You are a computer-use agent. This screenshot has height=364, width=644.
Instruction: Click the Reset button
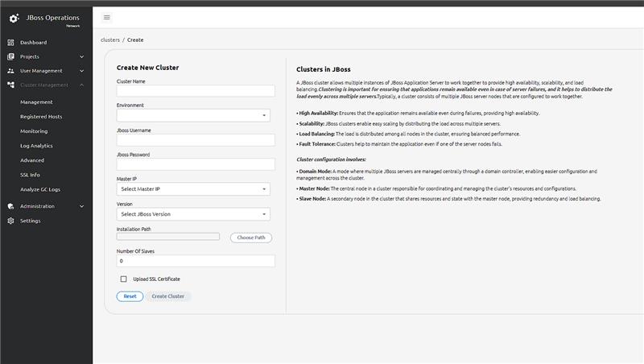click(x=130, y=296)
